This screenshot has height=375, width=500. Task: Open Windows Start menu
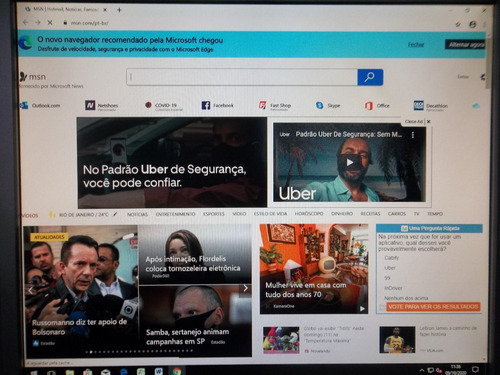pos(34,372)
